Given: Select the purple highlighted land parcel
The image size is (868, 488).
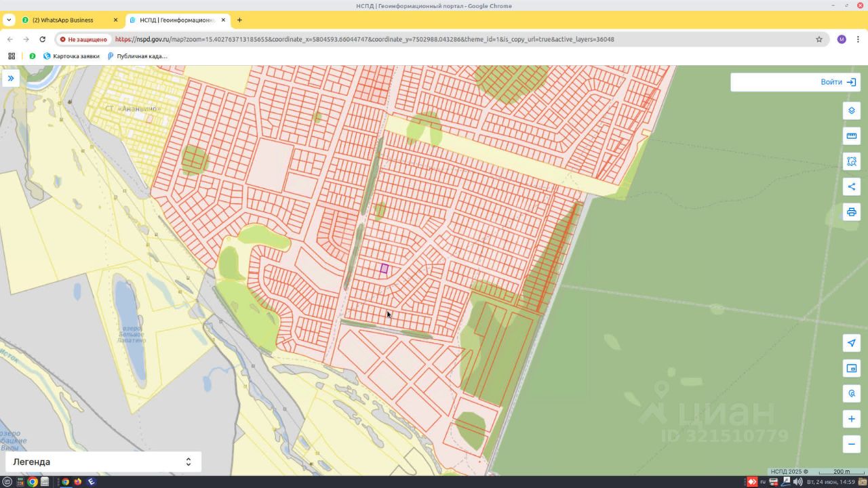Looking at the screenshot, I should [384, 269].
